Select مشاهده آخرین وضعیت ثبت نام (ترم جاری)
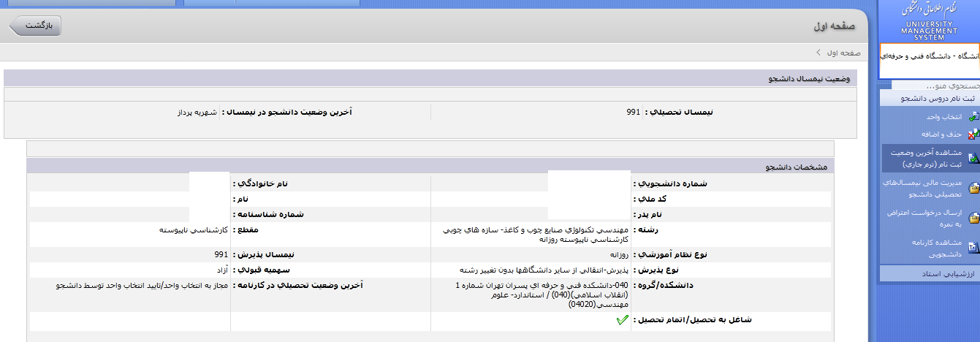This screenshot has width=980, height=342. coord(926,159)
